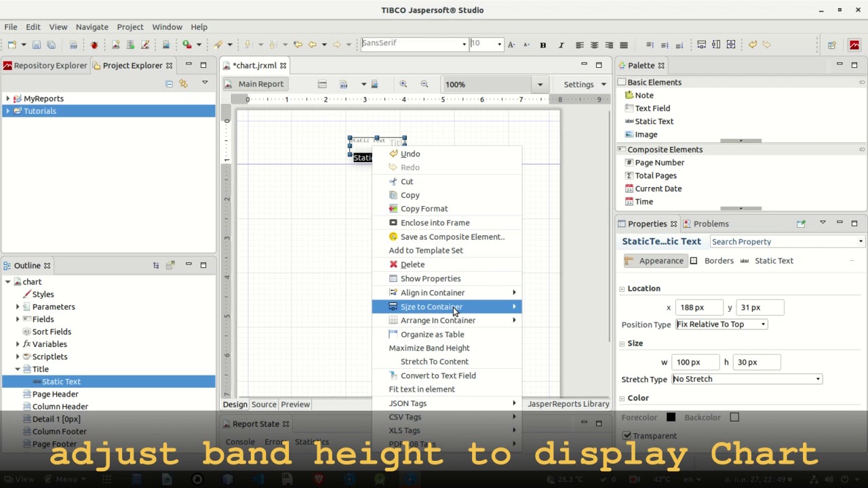Collapse the Title band in Outline
Screen dimensions: 868x488
pyautogui.click(x=18, y=369)
